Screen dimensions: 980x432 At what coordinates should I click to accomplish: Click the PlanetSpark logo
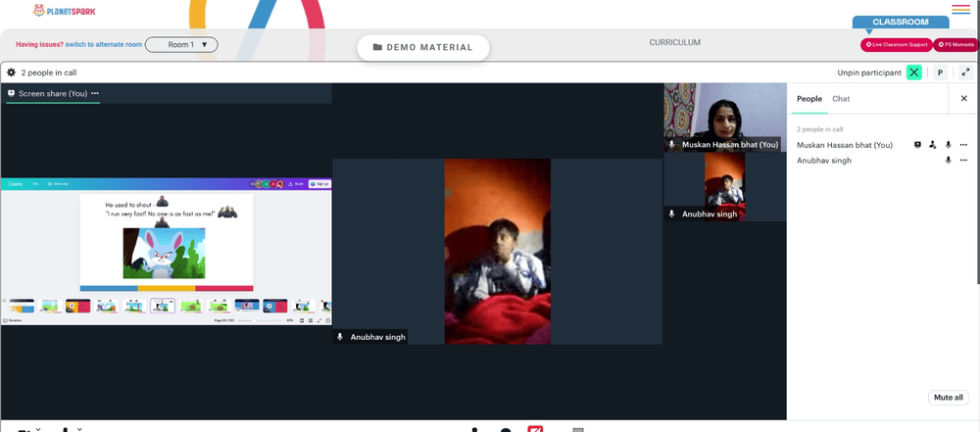65,11
